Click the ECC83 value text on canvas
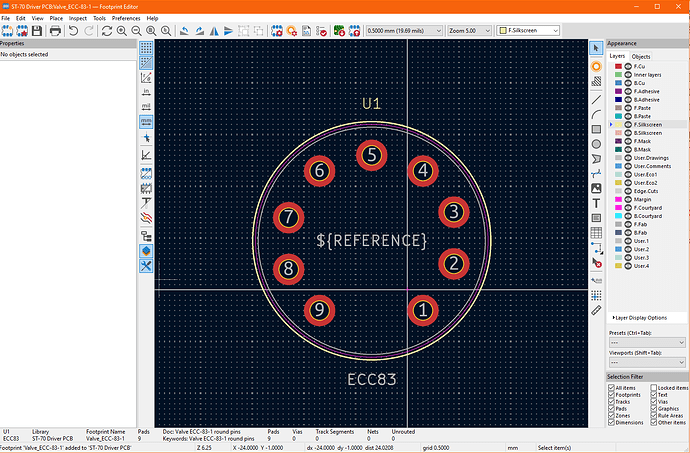 tap(372, 379)
